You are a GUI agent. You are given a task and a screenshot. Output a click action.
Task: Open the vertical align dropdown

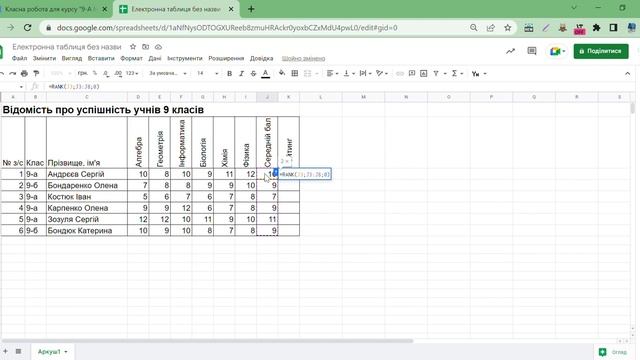pyautogui.click(x=349, y=73)
